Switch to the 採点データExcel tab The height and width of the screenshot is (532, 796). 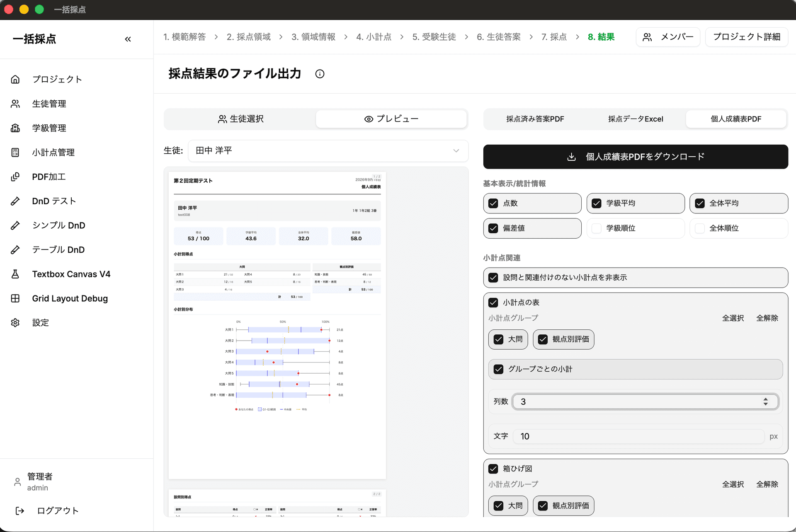coord(635,119)
